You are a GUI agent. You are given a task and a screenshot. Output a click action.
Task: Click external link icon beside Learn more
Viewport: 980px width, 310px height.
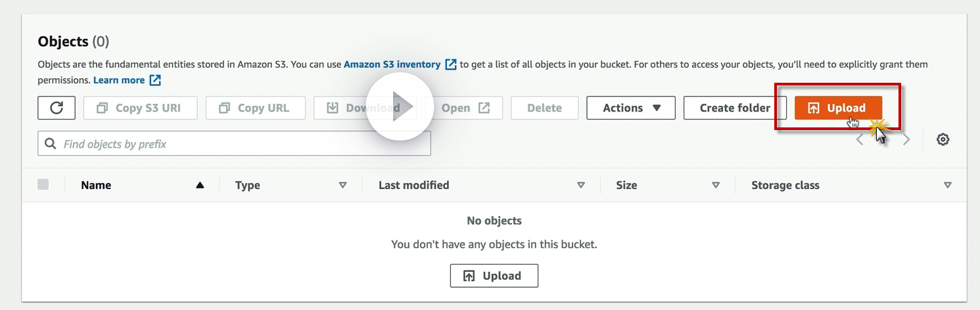pyautogui.click(x=155, y=80)
